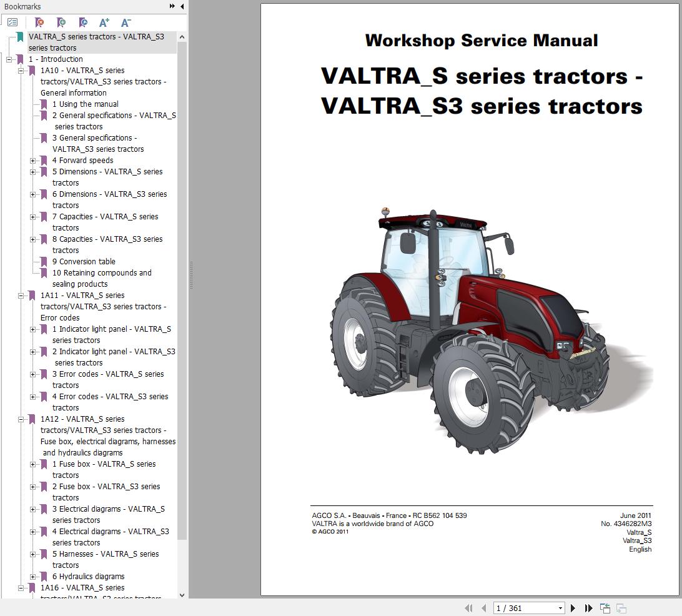
Task: Select '5 Dimensions - VALTRA_S series tractors' bookmark
Action: coord(107,177)
